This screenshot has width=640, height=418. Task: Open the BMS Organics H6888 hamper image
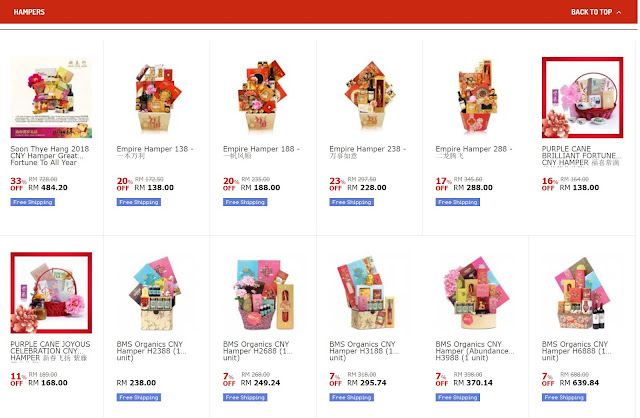pos(582,293)
